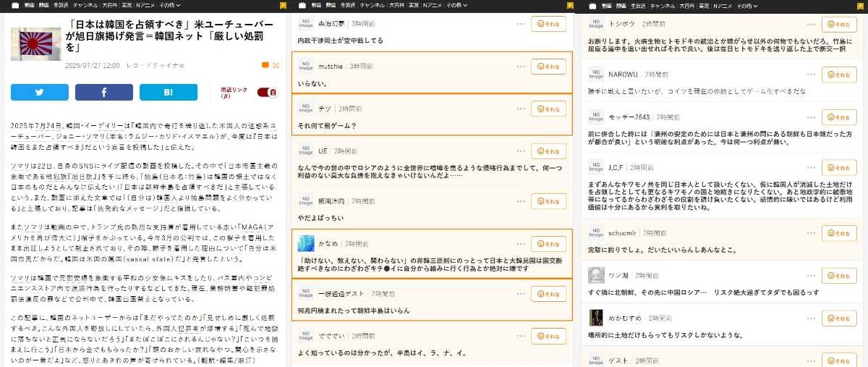Open the rising sun flag article thumbnail
The image size is (868, 367).
tap(35, 43)
